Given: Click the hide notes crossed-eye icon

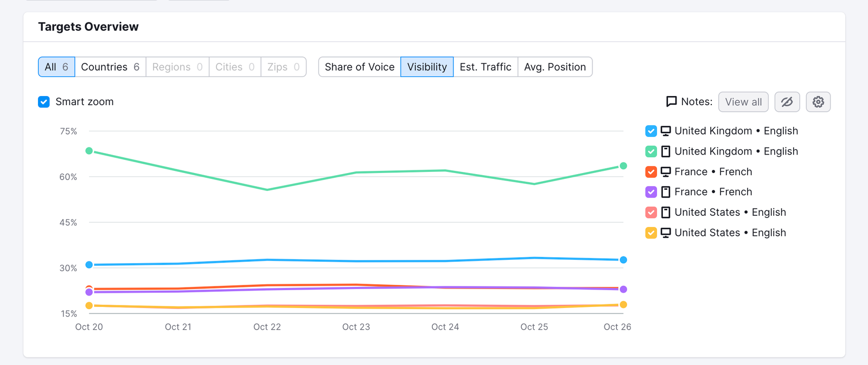Looking at the screenshot, I should pyautogui.click(x=787, y=102).
